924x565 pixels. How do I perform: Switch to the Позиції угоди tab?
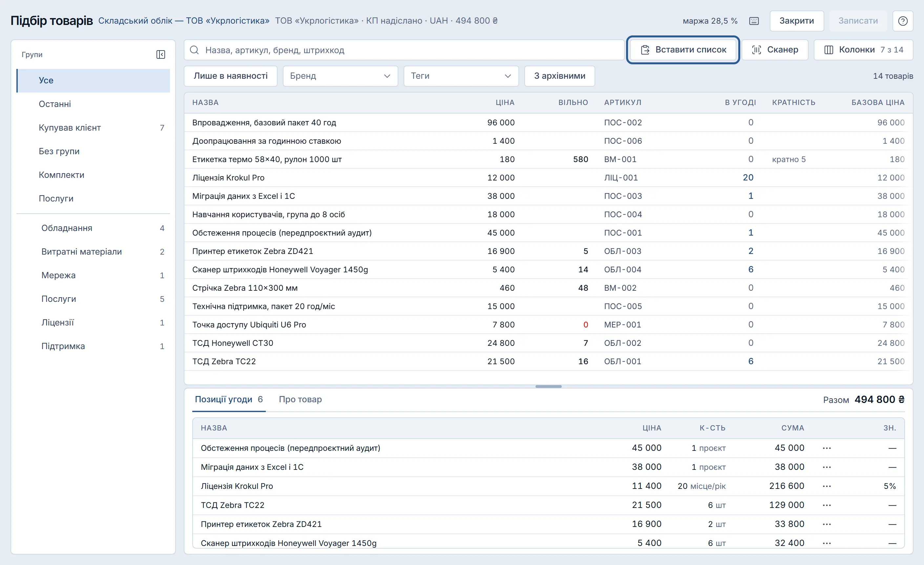click(229, 400)
